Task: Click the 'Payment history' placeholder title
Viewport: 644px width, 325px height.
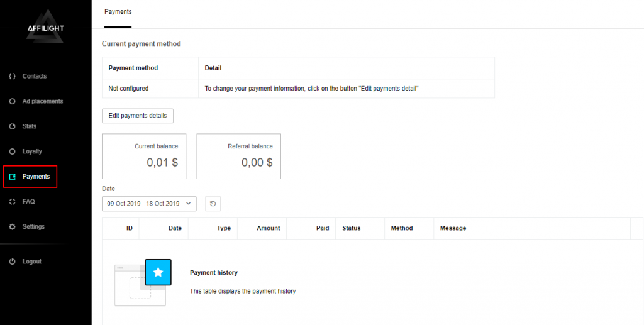Action: 214,272
